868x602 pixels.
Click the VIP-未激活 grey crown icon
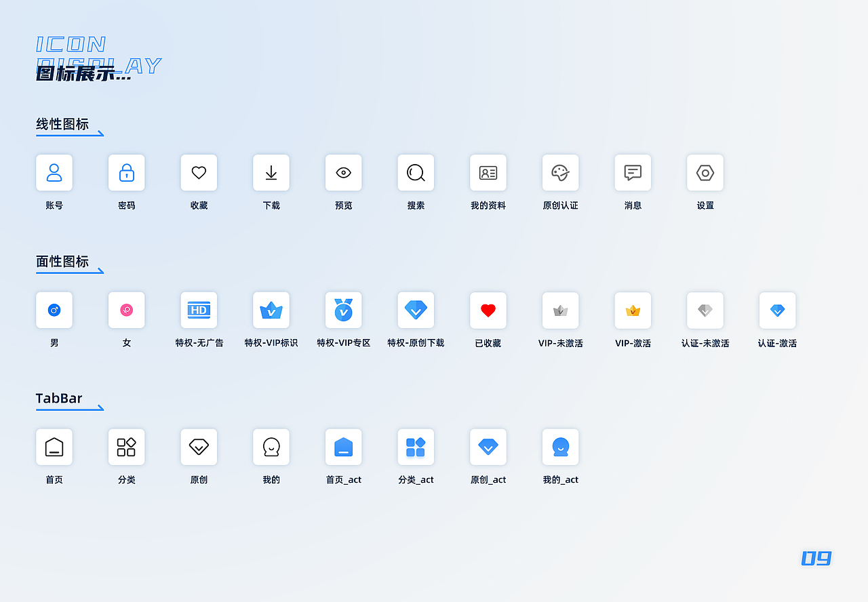point(561,310)
